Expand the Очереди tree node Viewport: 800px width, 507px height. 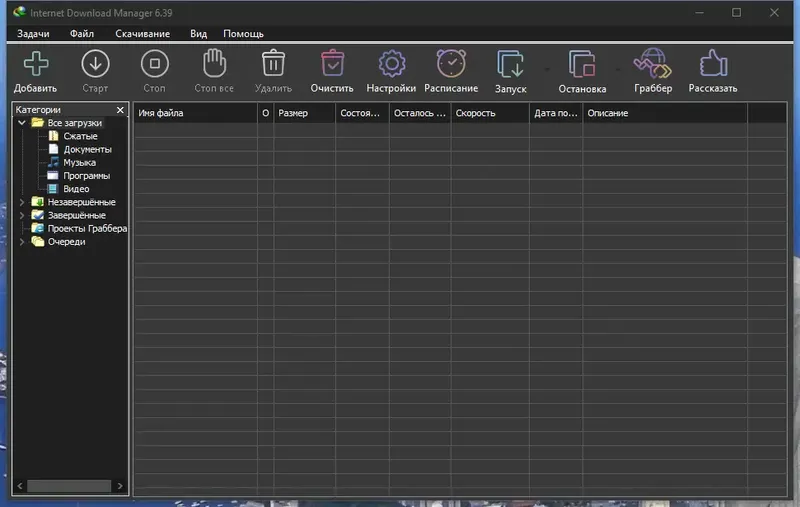(22, 242)
